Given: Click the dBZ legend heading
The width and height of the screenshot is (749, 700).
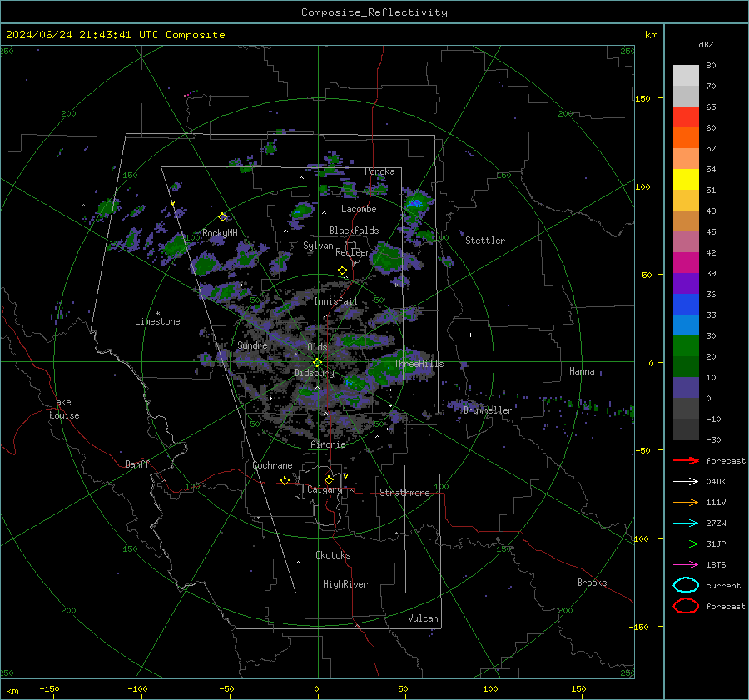Looking at the screenshot, I should pyautogui.click(x=706, y=44).
